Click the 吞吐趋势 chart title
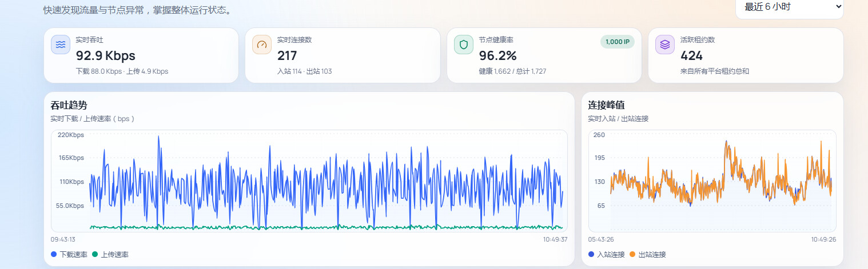868x269 pixels. [x=69, y=105]
